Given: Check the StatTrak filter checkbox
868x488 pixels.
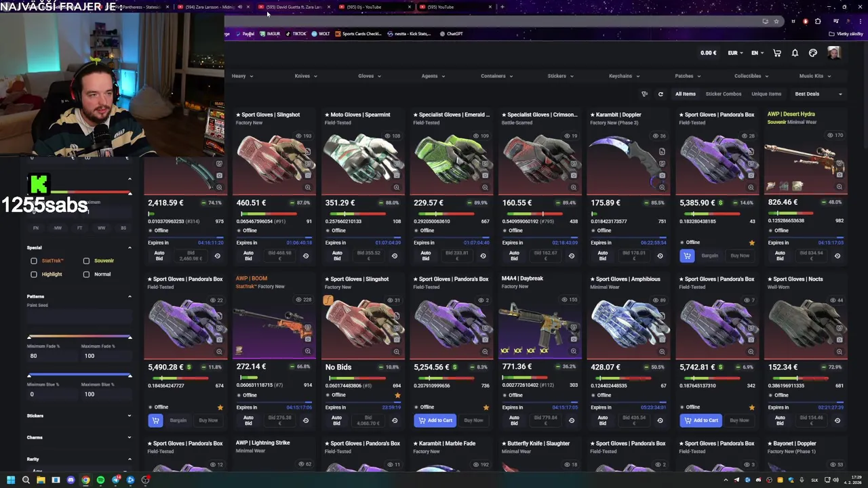Looking at the screenshot, I should (34, 260).
